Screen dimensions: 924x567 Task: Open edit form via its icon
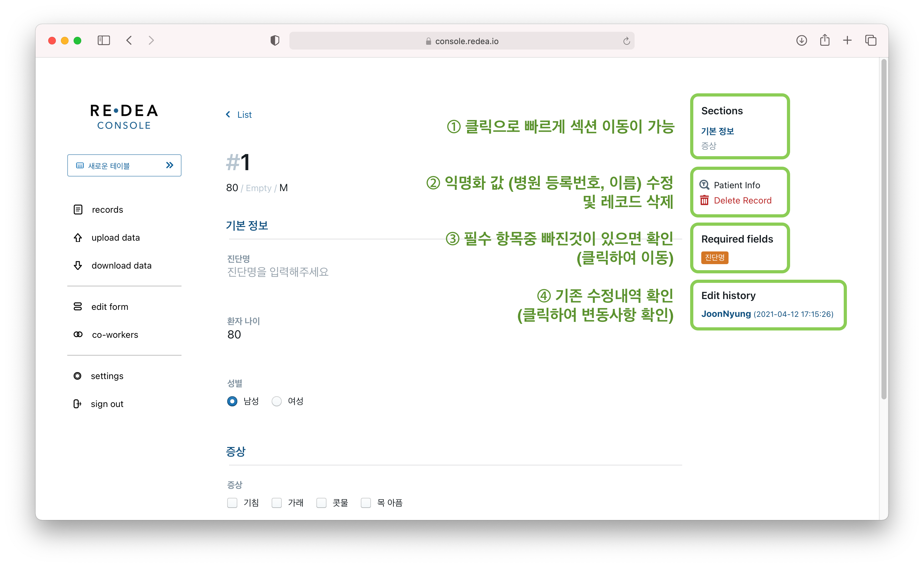click(x=78, y=307)
